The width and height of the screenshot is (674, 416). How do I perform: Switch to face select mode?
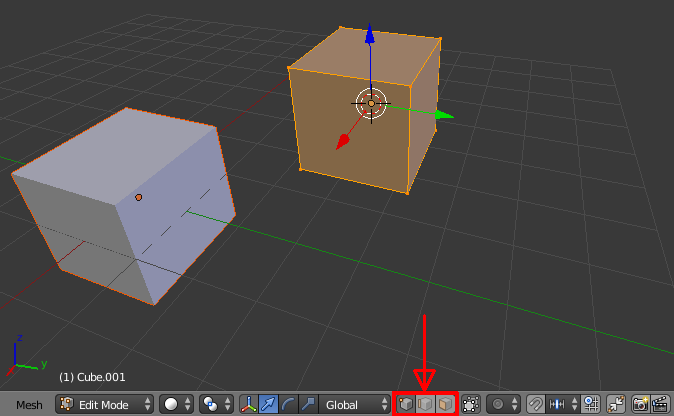445,404
